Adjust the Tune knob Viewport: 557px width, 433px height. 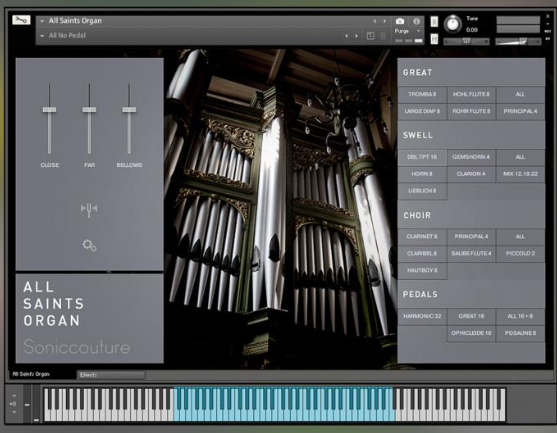[453, 24]
